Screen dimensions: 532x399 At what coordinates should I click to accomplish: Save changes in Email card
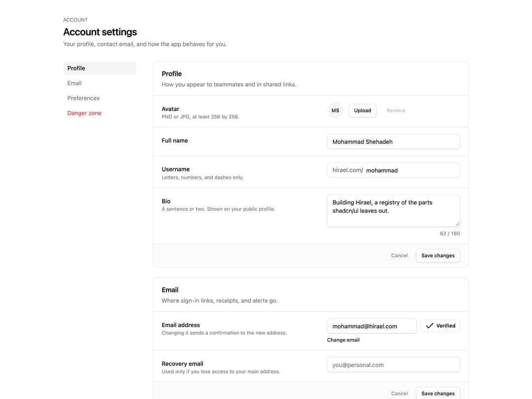tap(438, 394)
